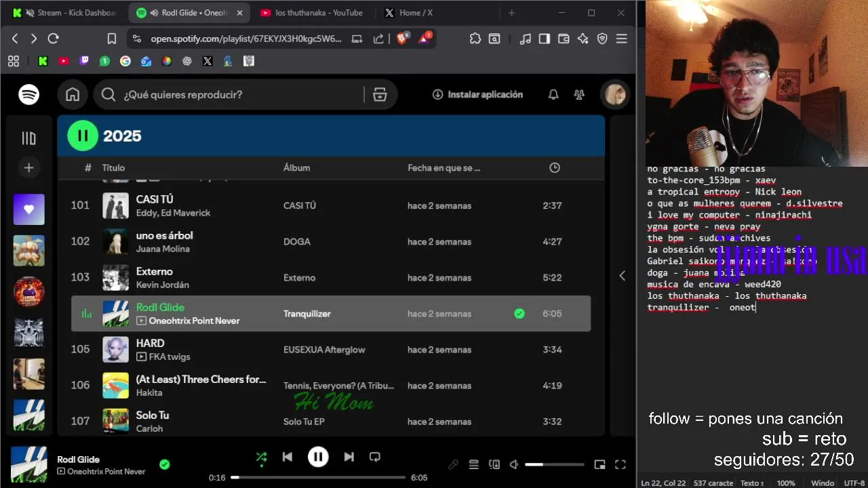This screenshot has height=488, width=868.
Task: Open YouTube bookmark icon
Action: coord(64,61)
